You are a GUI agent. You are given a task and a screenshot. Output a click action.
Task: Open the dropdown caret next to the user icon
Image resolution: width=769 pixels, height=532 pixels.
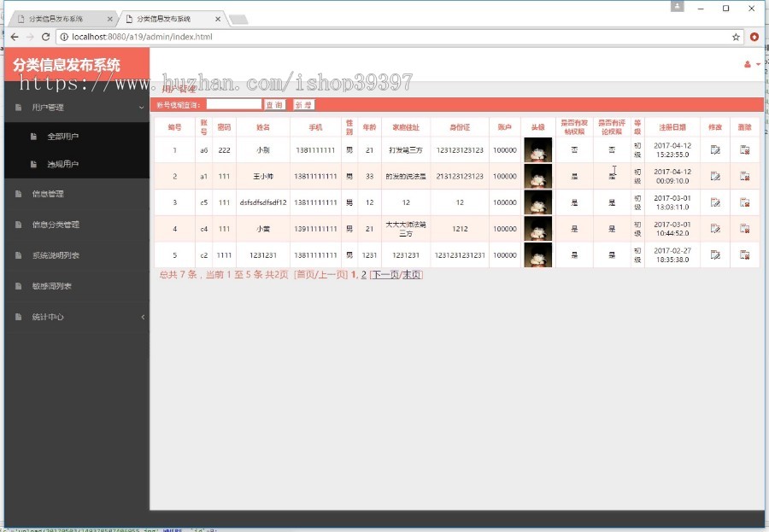[x=758, y=64]
